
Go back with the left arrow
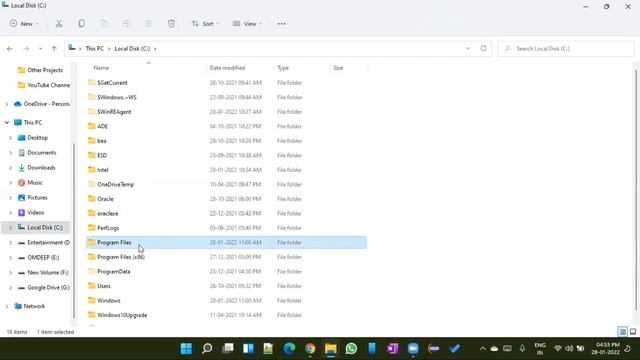(x=10, y=49)
